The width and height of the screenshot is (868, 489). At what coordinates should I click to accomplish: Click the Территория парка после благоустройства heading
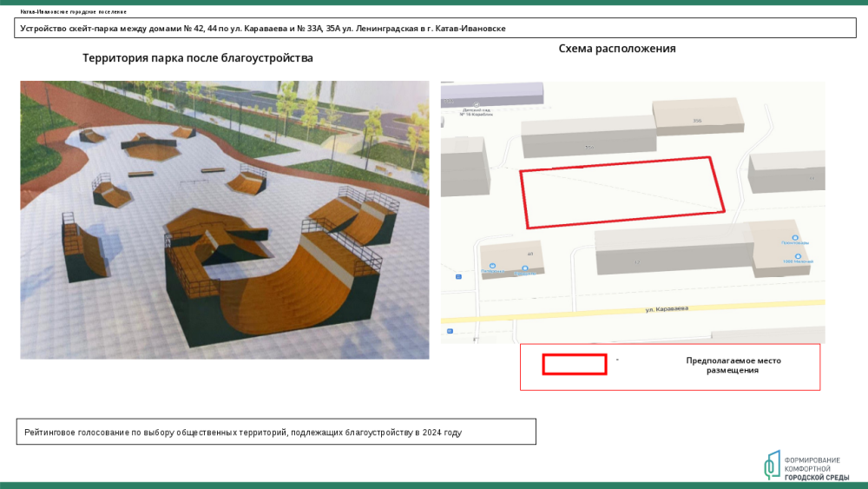click(x=198, y=58)
